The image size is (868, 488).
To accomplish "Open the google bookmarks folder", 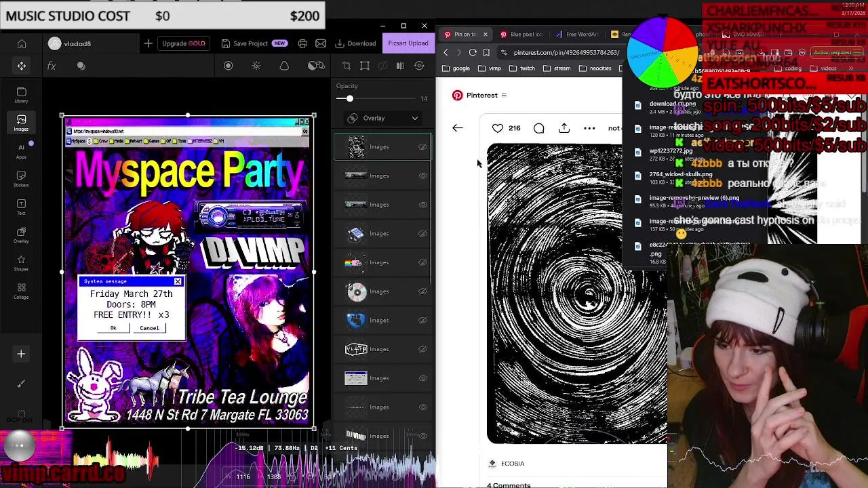I will (x=456, y=68).
